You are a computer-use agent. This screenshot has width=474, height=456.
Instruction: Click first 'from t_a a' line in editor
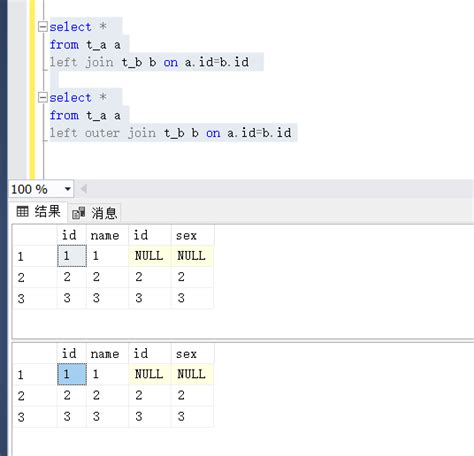coord(85,45)
